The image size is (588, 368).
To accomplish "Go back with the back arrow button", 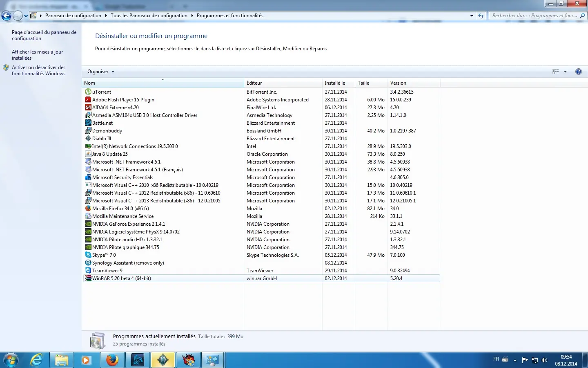I will point(6,16).
